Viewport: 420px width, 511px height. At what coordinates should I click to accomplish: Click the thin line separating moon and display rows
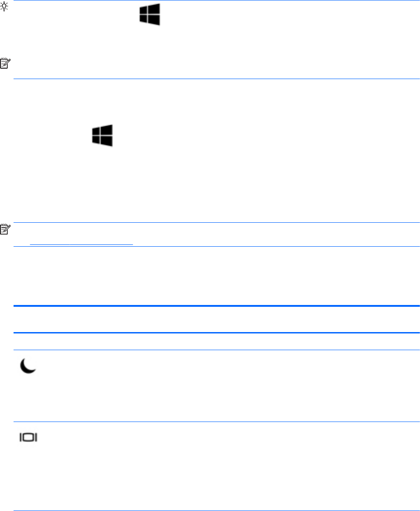pos(216,422)
